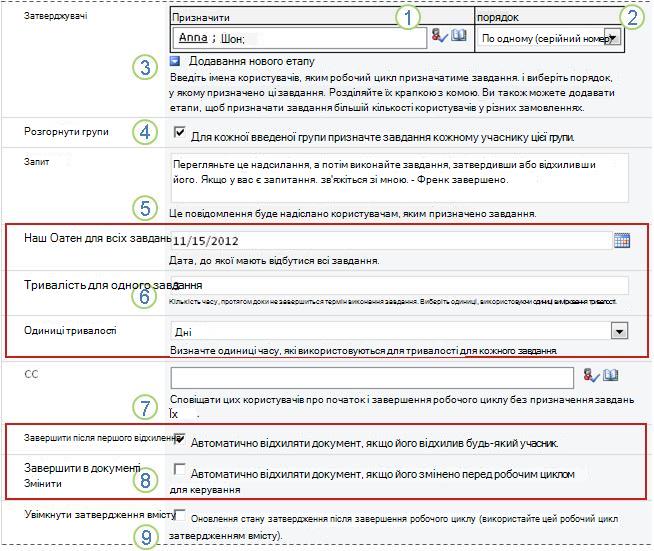The width and height of the screenshot is (654, 551).
Task: Click check names icon beside CC field
Action: click(591, 375)
